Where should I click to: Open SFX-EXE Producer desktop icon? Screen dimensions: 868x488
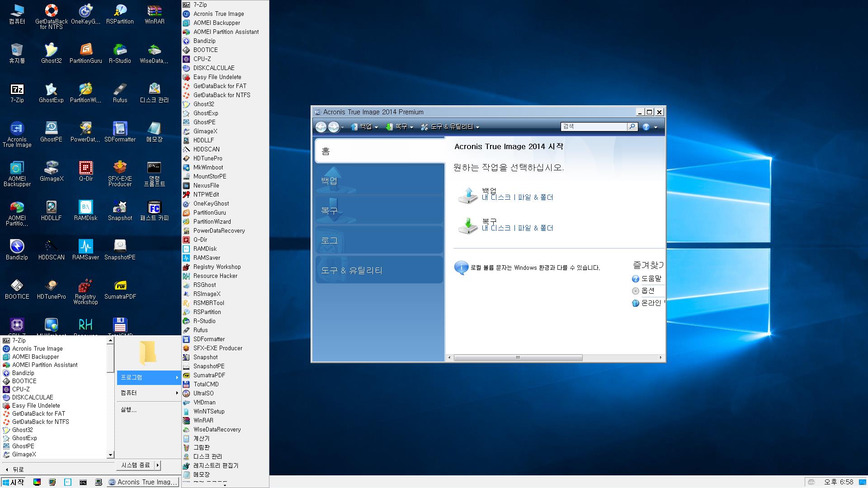point(120,174)
